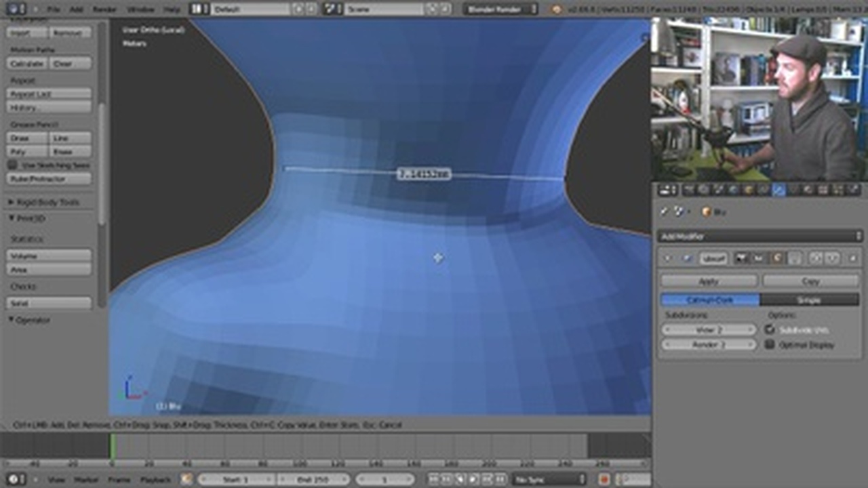Screen dimensions: 868x488
Task: Click the red auto-keyframe record button
Action: tap(604, 479)
